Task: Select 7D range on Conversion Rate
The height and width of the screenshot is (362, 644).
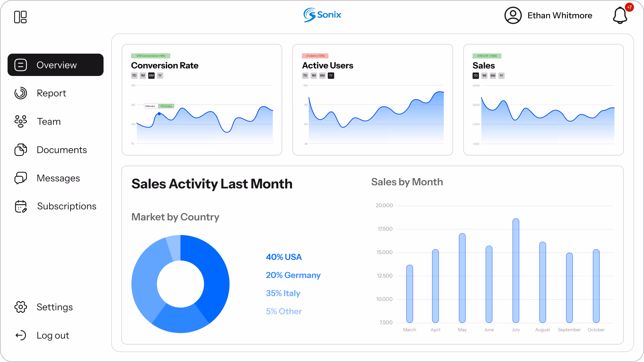Action: (x=134, y=76)
